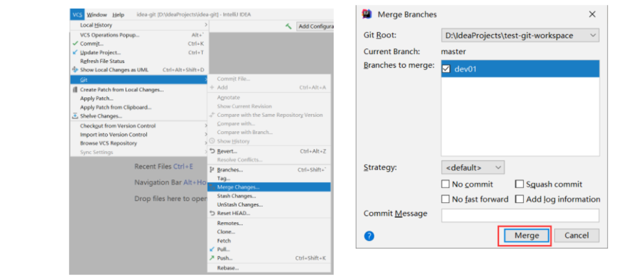Click the Merge button
This screenshot has width=644, height=280.
(527, 236)
